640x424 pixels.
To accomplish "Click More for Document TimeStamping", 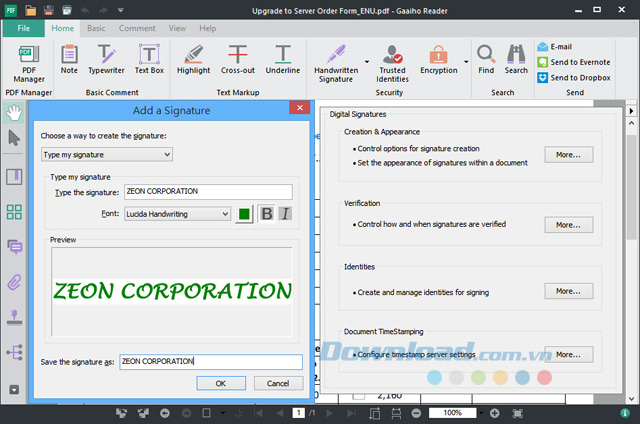I will (x=569, y=355).
